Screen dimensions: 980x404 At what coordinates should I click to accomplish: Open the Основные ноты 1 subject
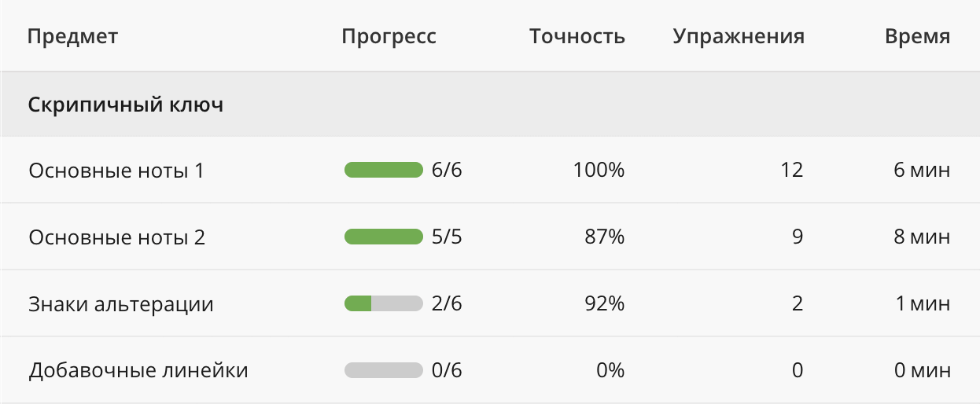coord(116,170)
